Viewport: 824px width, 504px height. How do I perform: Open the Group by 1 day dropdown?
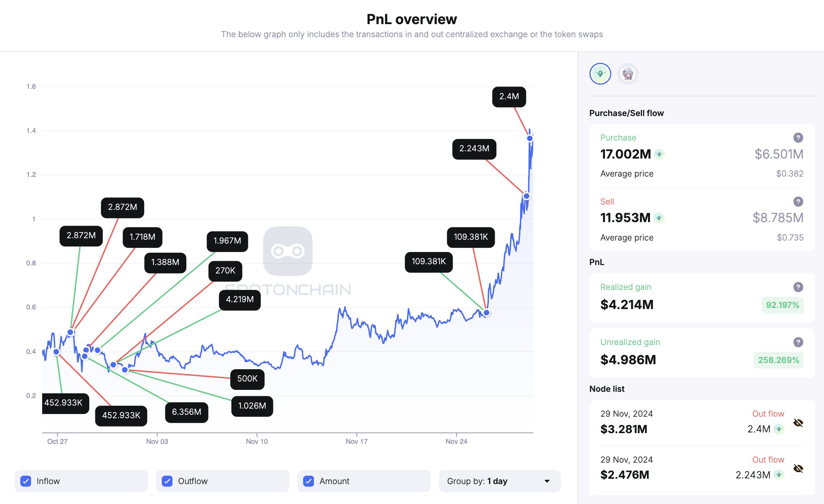[499, 481]
